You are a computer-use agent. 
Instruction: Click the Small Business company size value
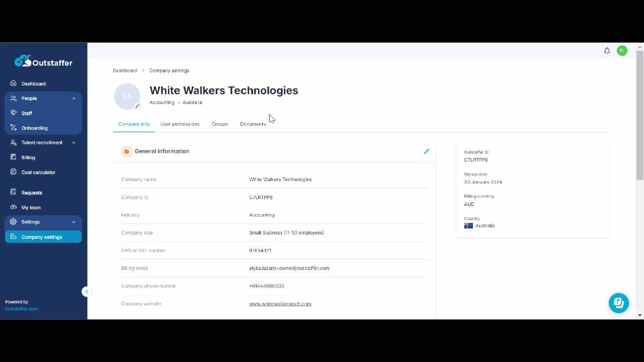287,233
